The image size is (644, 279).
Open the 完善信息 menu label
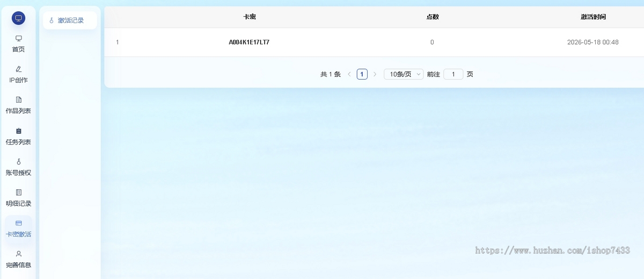coord(19,265)
